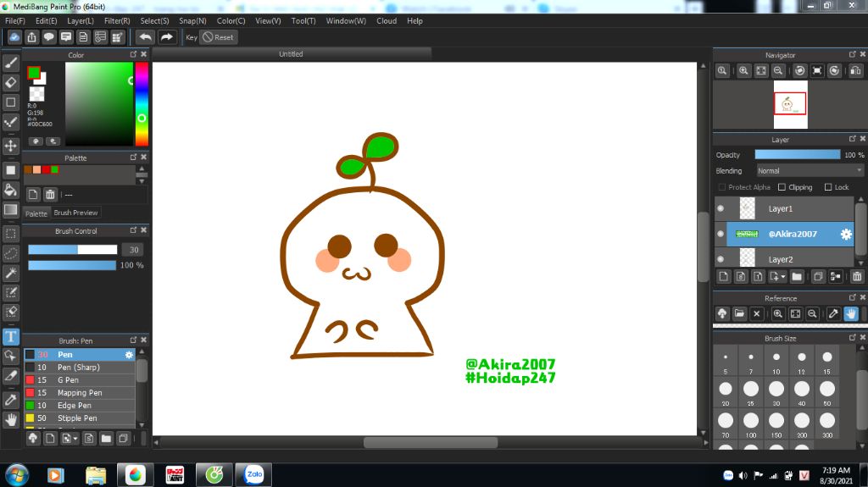Viewport: 868px width, 487px height.
Task: Switch to the Palette tab
Action: [x=36, y=213]
